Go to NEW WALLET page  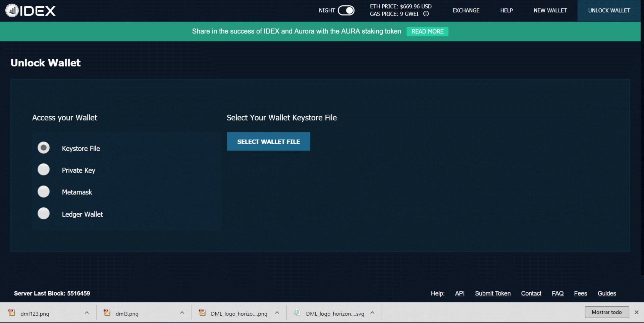[x=550, y=10]
